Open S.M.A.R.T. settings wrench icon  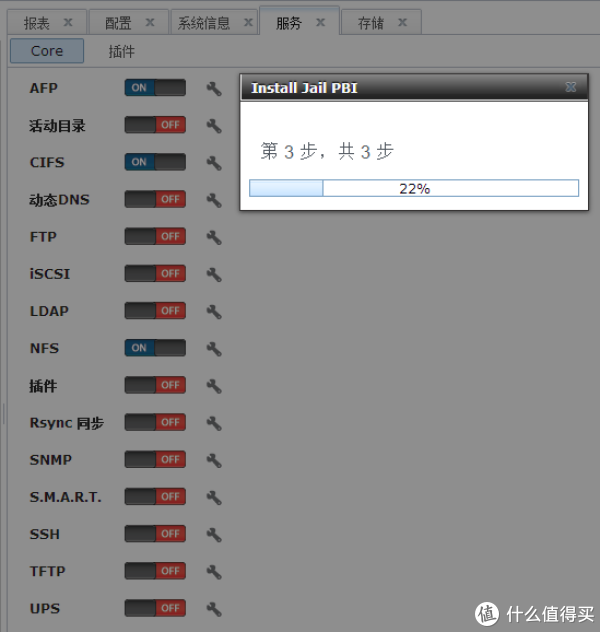tap(213, 497)
